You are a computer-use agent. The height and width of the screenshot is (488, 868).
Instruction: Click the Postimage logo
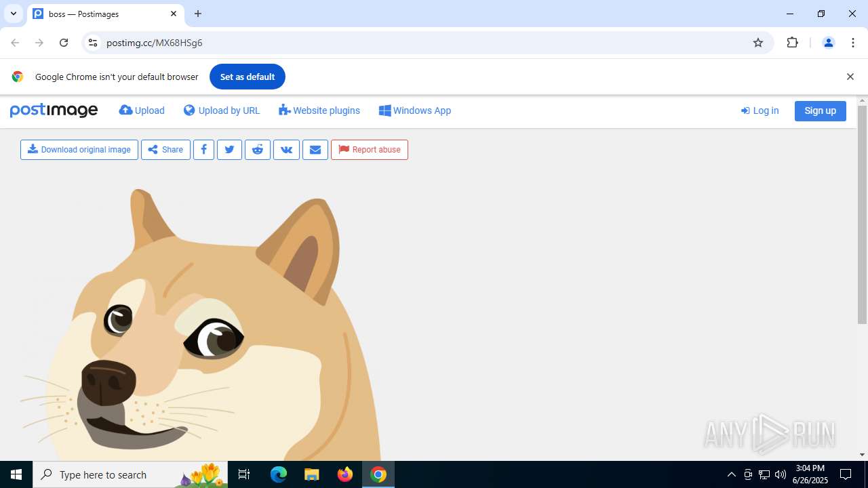click(x=54, y=110)
